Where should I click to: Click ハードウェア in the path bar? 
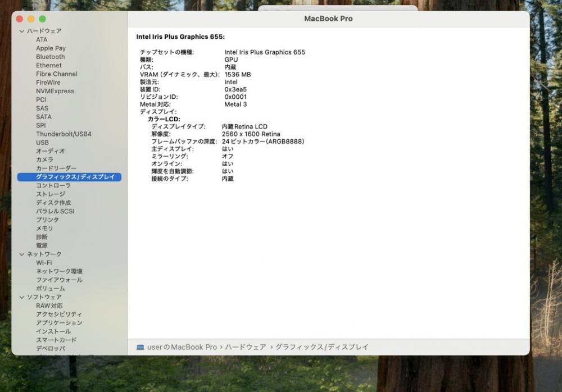246,347
